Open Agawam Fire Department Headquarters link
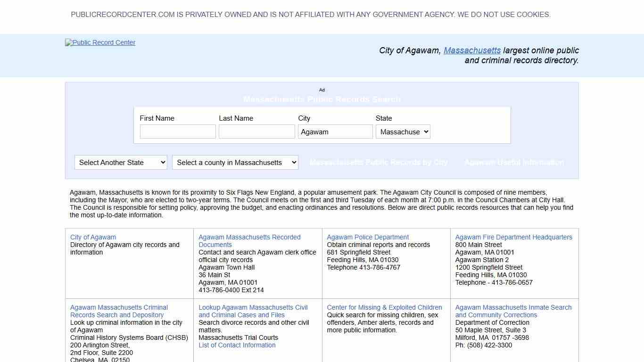Image resolution: width=644 pixels, height=362 pixels. click(513, 237)
